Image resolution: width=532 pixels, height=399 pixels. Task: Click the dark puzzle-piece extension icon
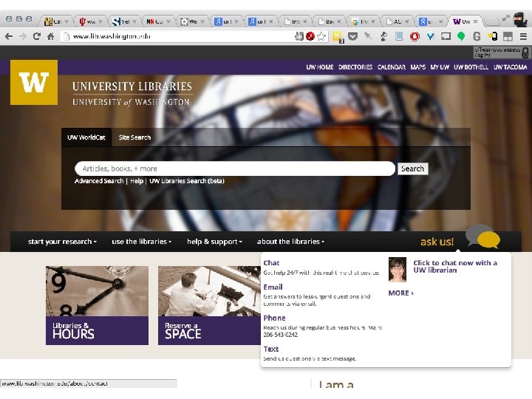click(x=383, y=36)
